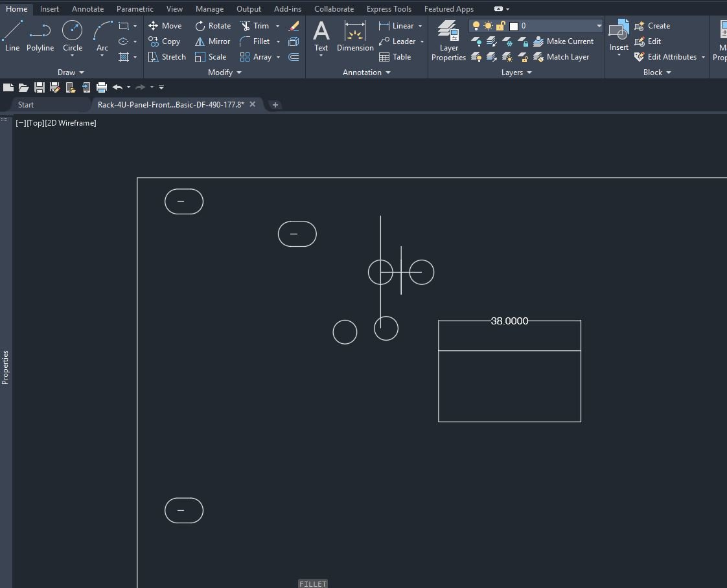
Task: Choose the Stretch modify tool
Action: point(167,56)
